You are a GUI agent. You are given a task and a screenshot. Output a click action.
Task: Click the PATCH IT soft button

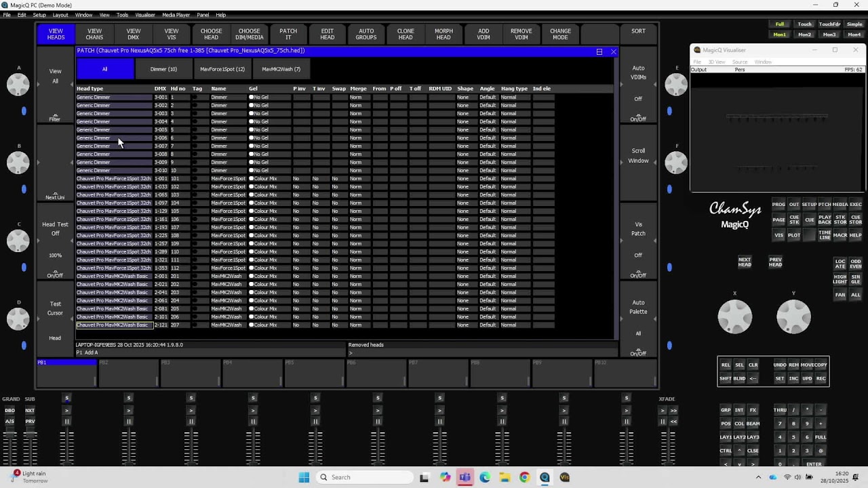tap(288, 34)
